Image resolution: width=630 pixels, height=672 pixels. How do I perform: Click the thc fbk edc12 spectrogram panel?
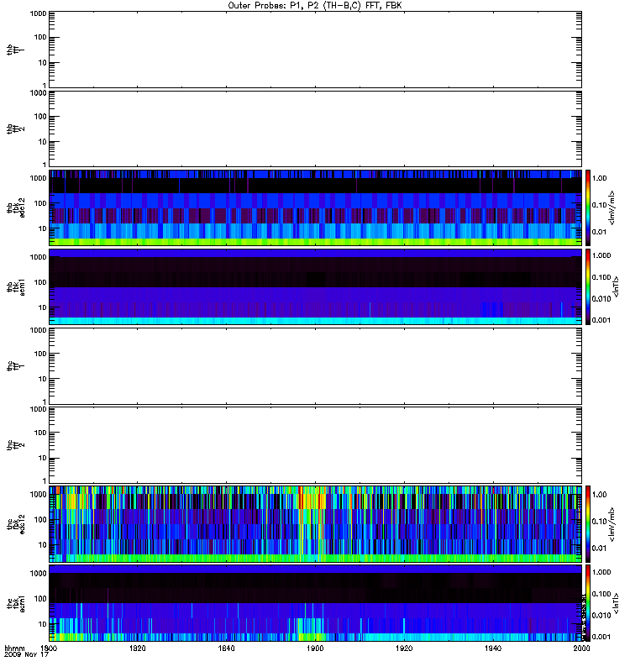[316, 524]
